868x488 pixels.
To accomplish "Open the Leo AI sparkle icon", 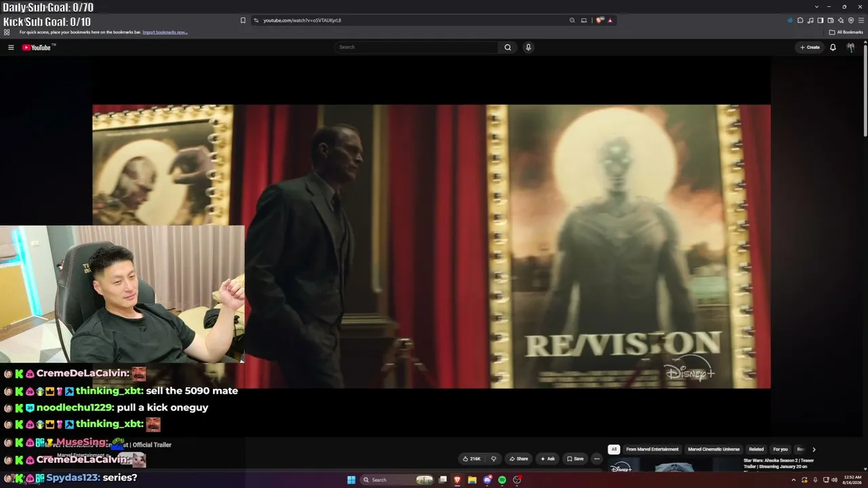I will [841, 20].
